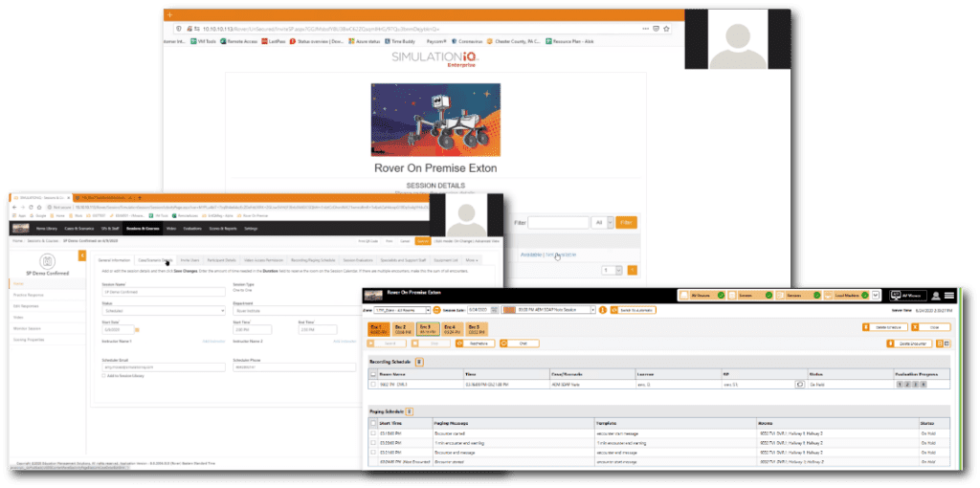This screenshot has height=488, width=980.
Task: Select the Enc 1 encounter tile
Action: pyautogui.click(x=378, y=329)
